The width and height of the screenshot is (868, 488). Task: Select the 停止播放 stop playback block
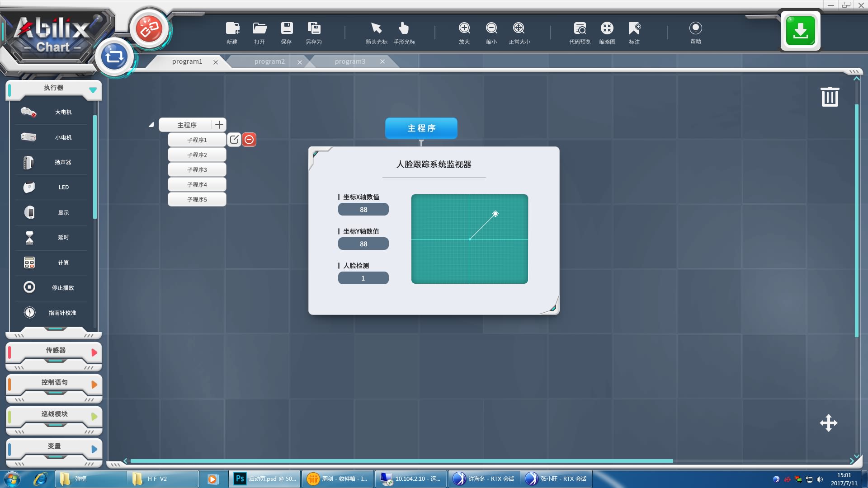(51, 287)
